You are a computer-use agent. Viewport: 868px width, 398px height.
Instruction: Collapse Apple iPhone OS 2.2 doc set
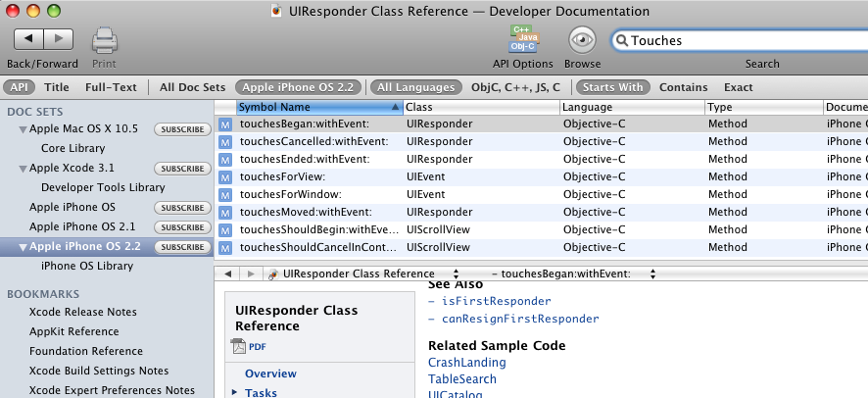coord(23,247)
